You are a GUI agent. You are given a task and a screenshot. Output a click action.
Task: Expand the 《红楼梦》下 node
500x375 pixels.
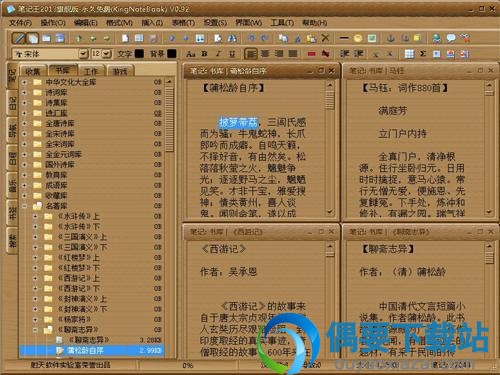[35, 268]
